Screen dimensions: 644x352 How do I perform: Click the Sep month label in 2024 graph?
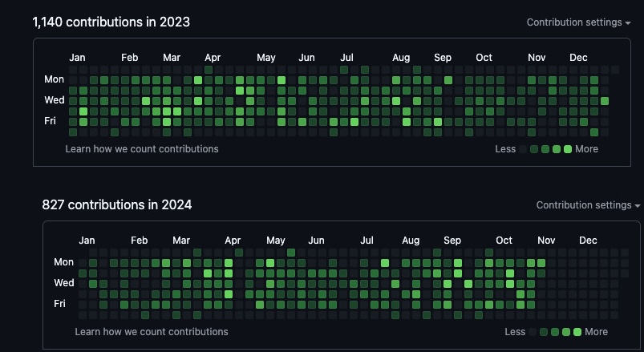pos(452,241)
